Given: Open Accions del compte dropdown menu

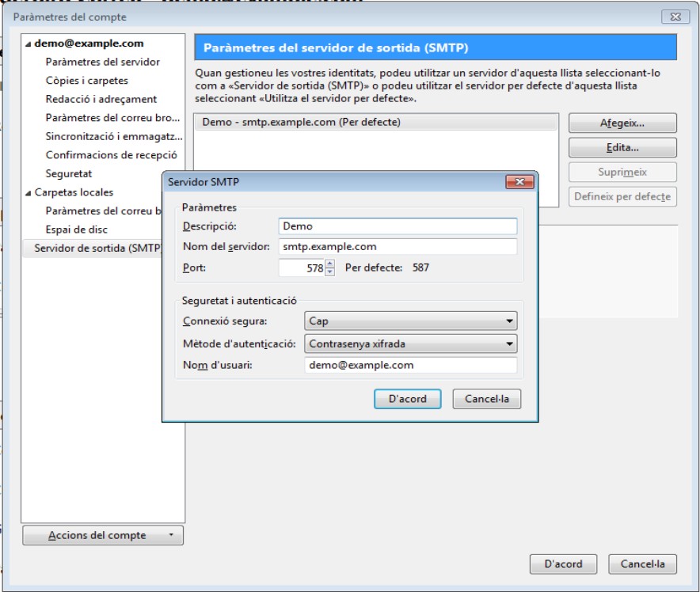Looking at the screenshot, I should coord(103,535).
